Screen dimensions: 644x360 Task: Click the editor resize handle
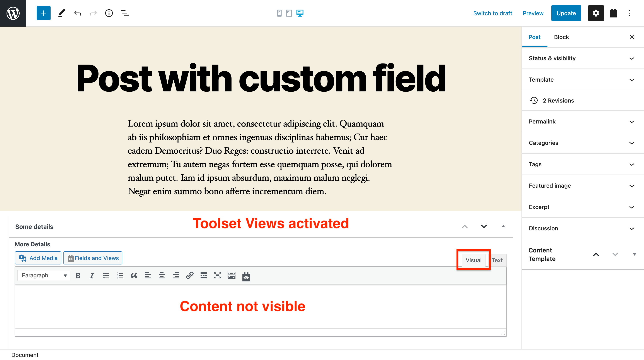coord(503,333)
